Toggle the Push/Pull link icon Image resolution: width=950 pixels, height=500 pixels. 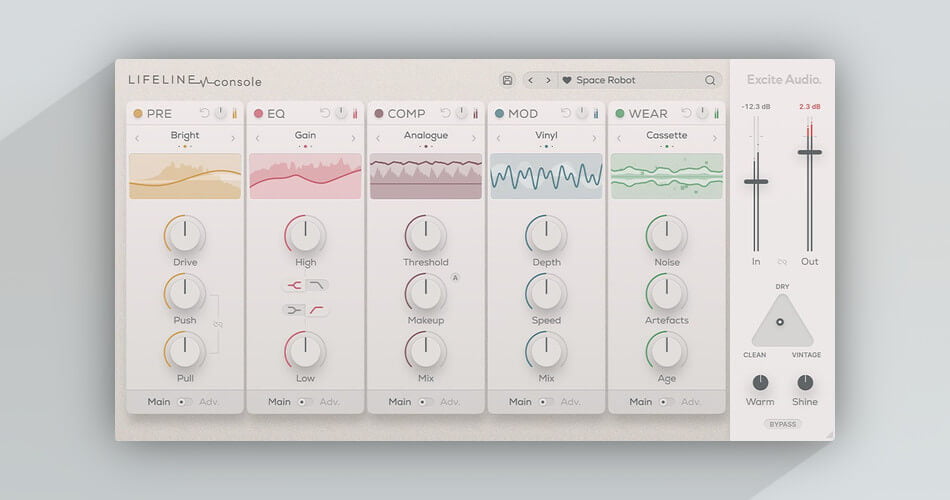(x=218, y=324)
